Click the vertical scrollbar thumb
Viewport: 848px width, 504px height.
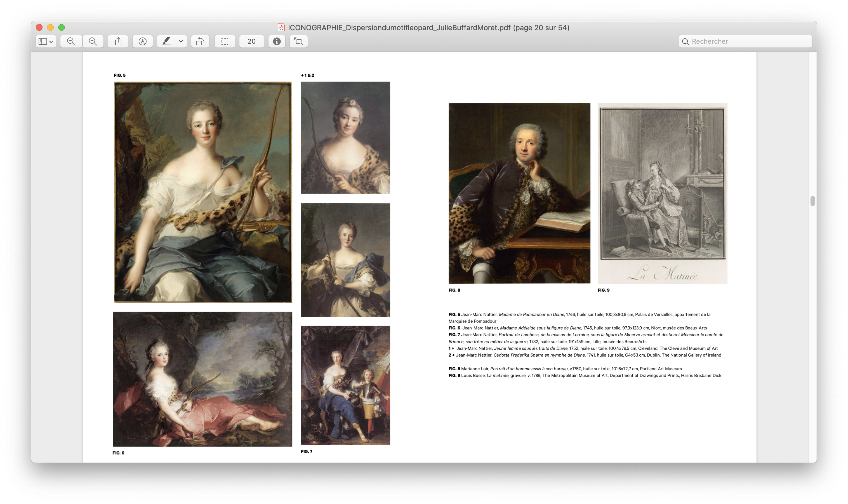coord(812,201)
